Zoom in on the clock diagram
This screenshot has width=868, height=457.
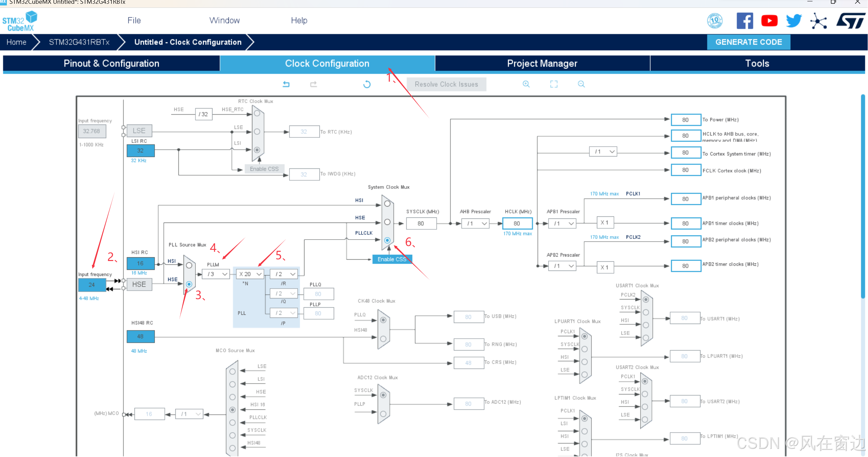coord(526,84)
